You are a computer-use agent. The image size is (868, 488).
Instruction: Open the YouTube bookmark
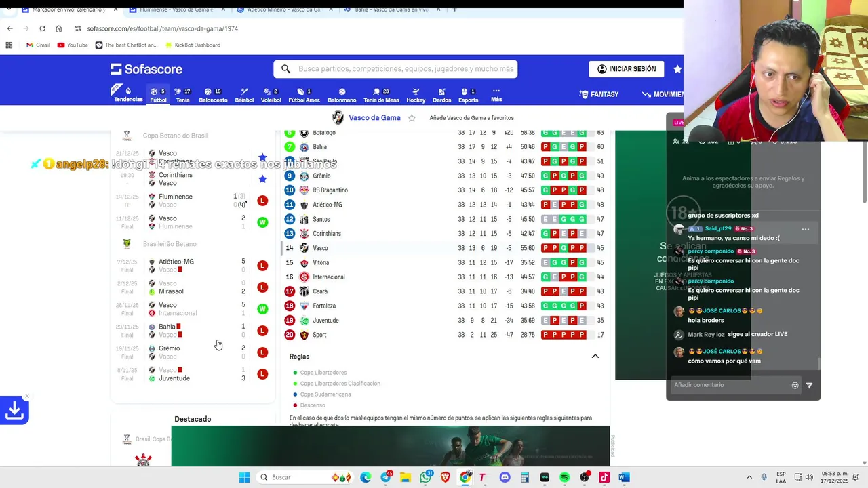tap(73, 45)
